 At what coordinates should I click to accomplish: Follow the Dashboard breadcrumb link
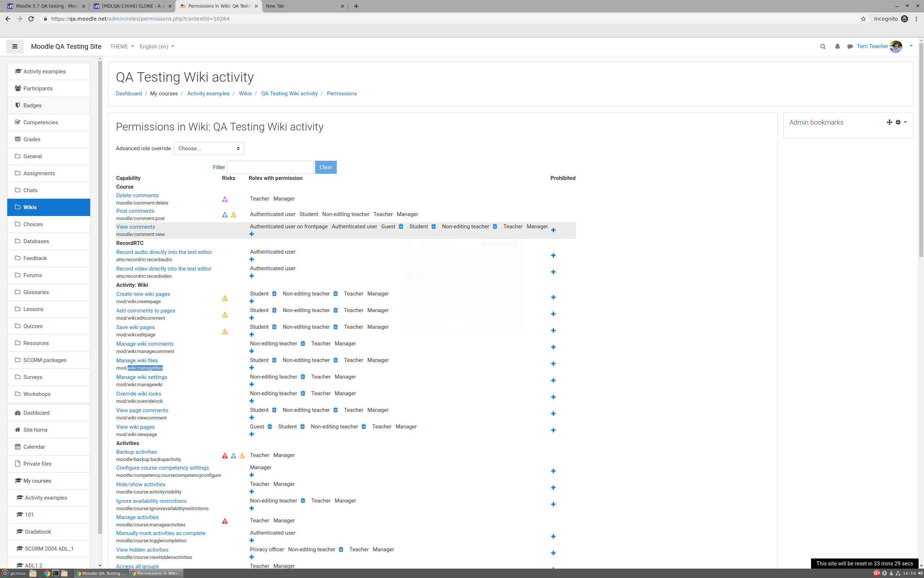coord(128,94)
